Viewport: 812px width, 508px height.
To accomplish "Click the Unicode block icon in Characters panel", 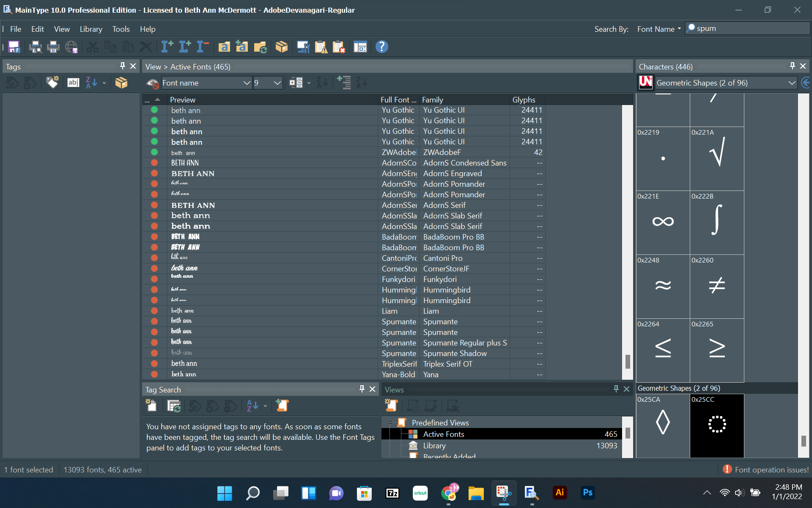I will [645, 83].
